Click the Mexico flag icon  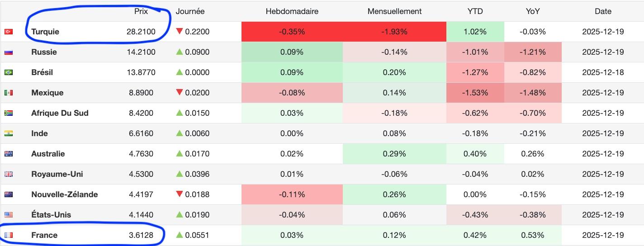click(x=8, y=93)
